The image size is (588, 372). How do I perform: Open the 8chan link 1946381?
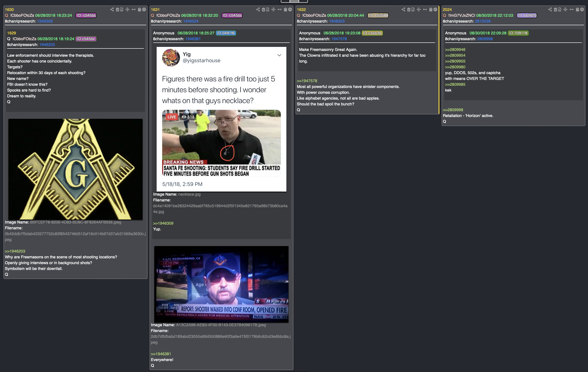tap(193, 39)
